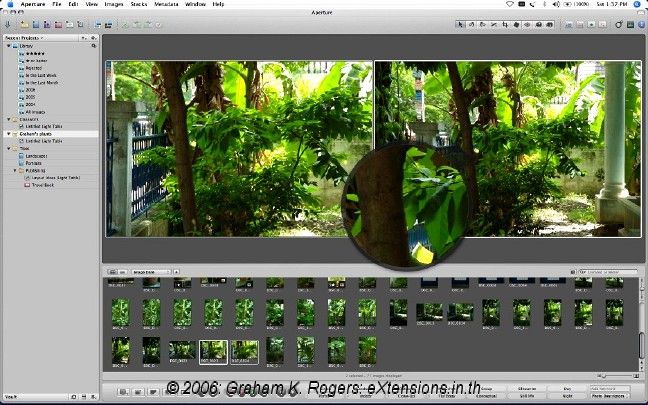Viewport: 648px width, 405px height.
Task: Click the Library search magnifier icon
Action: coord(94,46)
